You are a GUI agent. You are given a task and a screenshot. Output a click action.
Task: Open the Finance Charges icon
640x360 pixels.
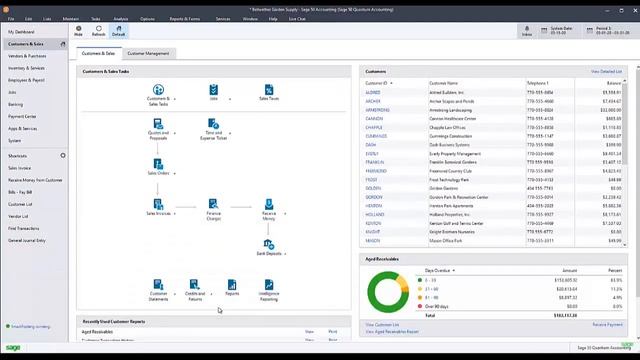click(x=213, y=204)
